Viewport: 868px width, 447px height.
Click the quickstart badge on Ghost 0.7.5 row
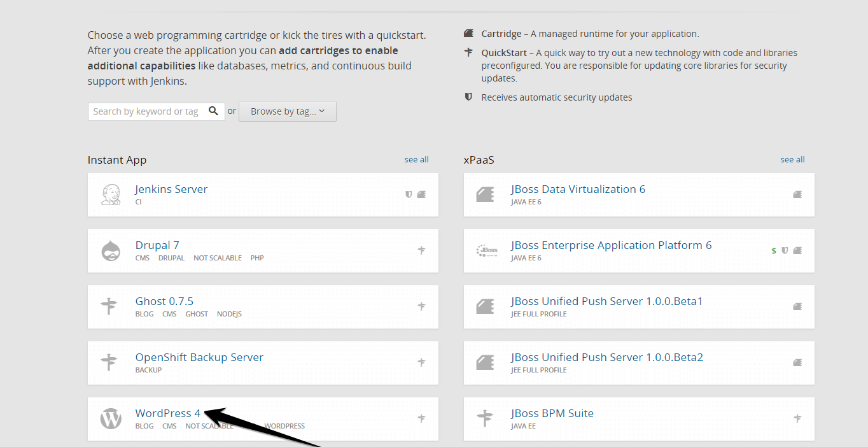421,306
